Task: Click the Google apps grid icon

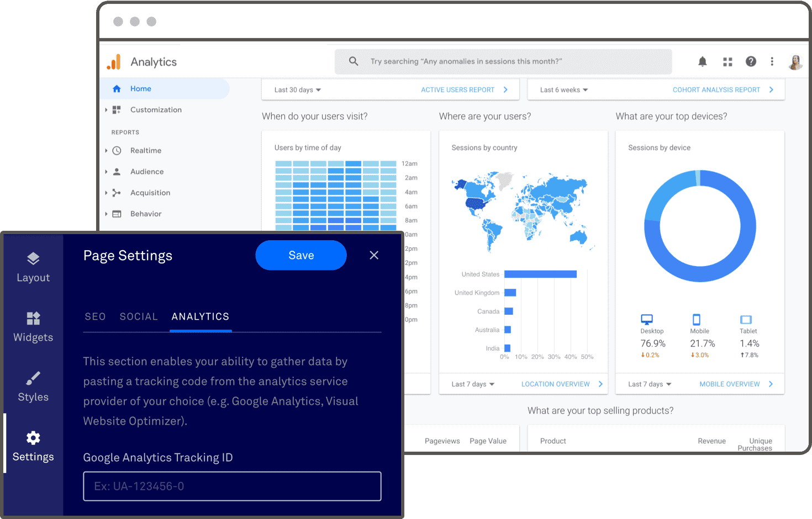Action: tap(727, 61)
